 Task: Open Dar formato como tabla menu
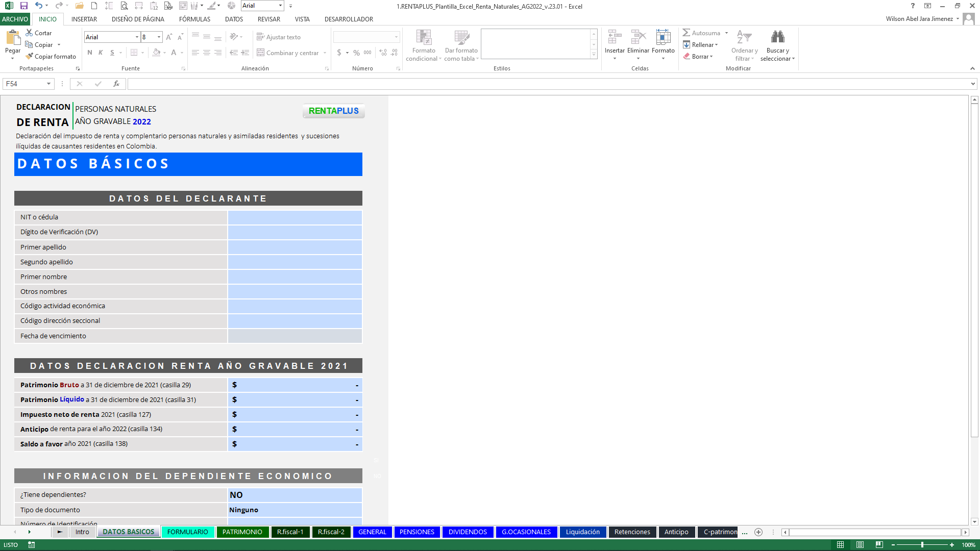coord(461,45)
